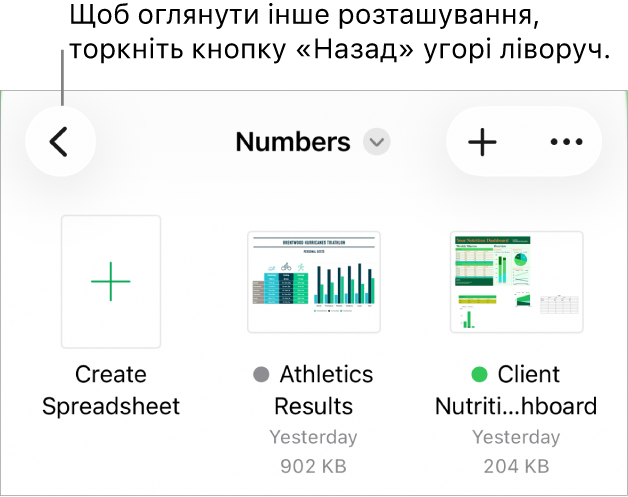Click the green plus Create Spreadsheet tile

click(x=111, y=282)
